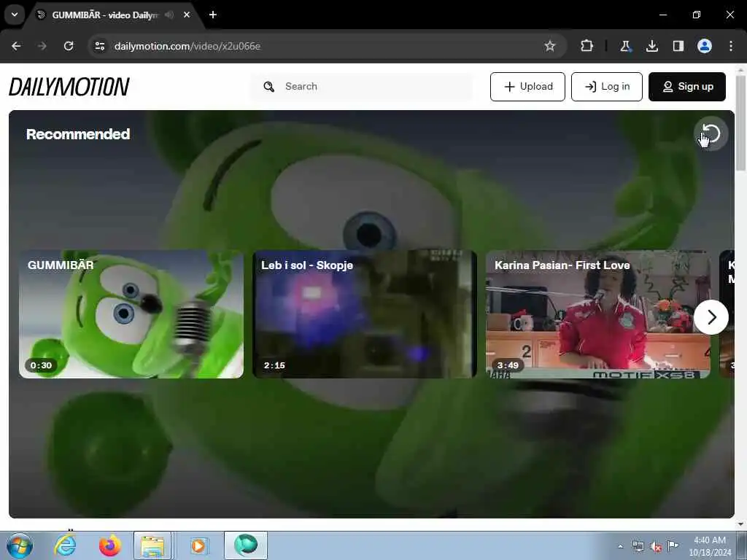Click the Log in button
The image size is (747, 560).
point(606,87)
